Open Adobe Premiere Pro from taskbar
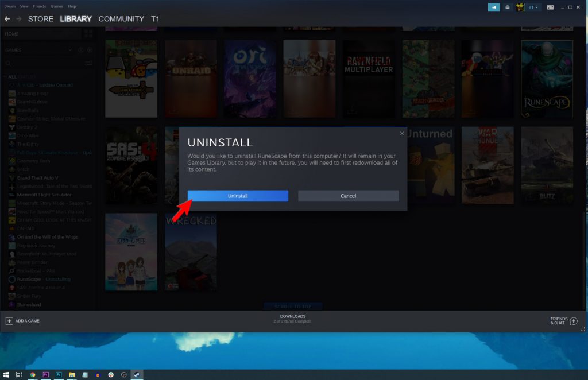 click(x=46, y=374)
